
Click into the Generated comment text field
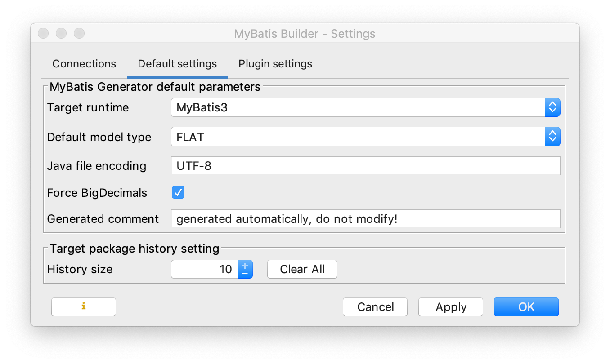coord(365,219)
